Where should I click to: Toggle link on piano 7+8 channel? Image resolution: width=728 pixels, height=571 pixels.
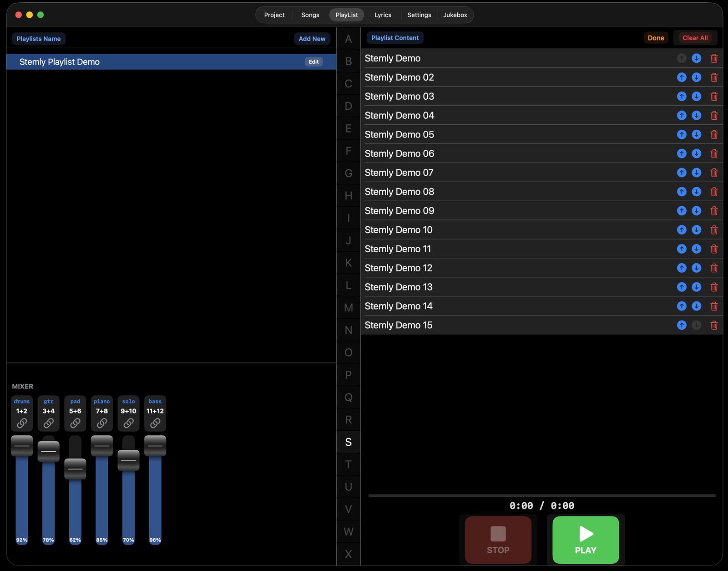coord(102,423)
